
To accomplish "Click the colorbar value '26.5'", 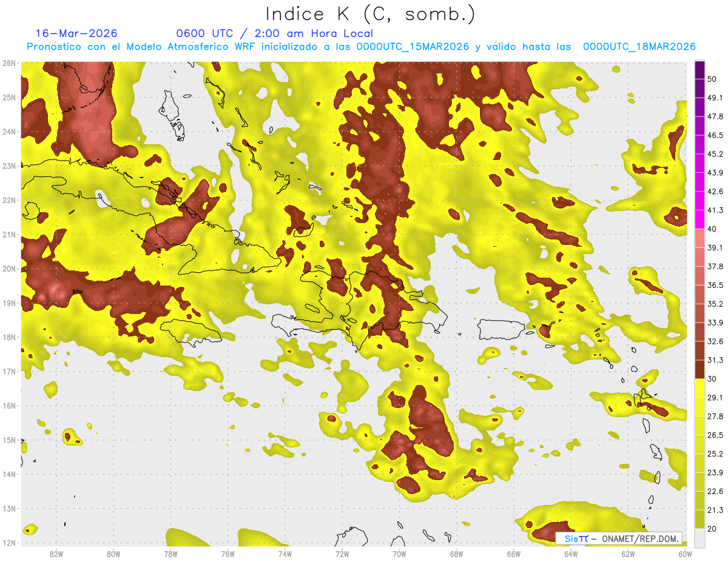I will 715,435.
